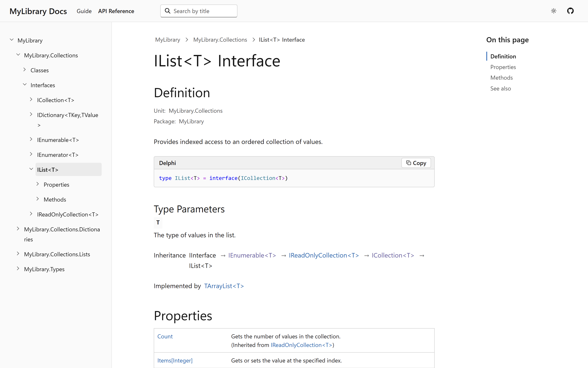
Task: Jump to Properties in On this page
Action: (503, 67)
